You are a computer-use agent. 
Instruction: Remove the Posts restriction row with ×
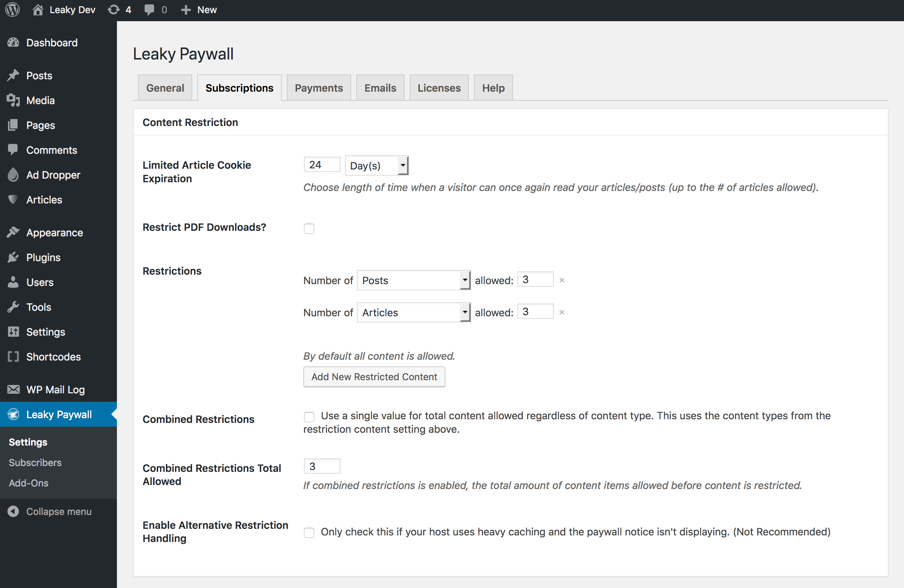point(562,280)
